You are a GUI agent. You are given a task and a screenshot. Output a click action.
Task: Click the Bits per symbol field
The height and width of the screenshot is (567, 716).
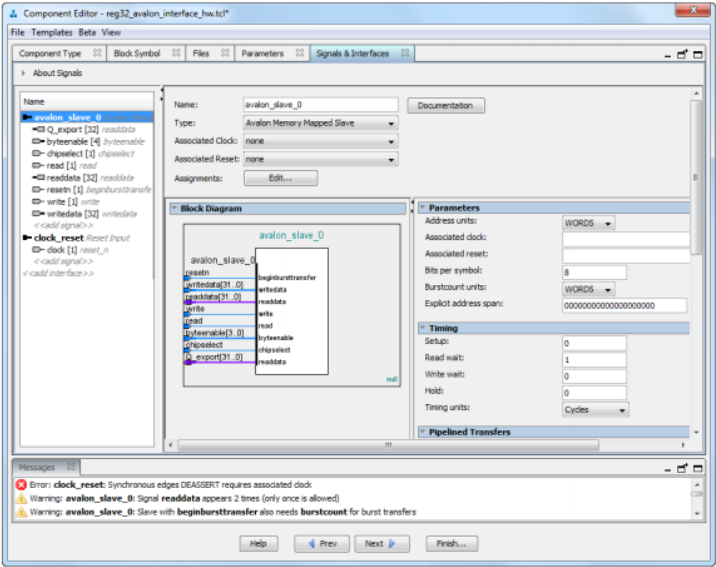pos(594,273)
